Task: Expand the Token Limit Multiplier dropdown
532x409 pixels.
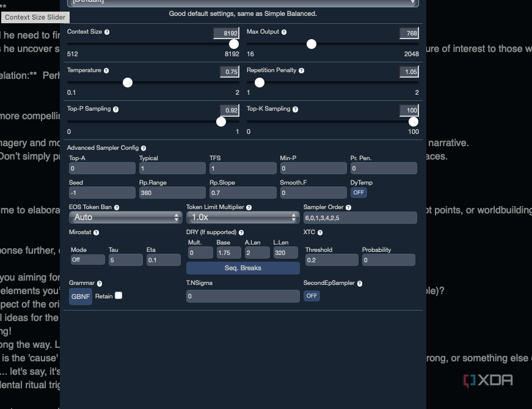Action: 243,218
